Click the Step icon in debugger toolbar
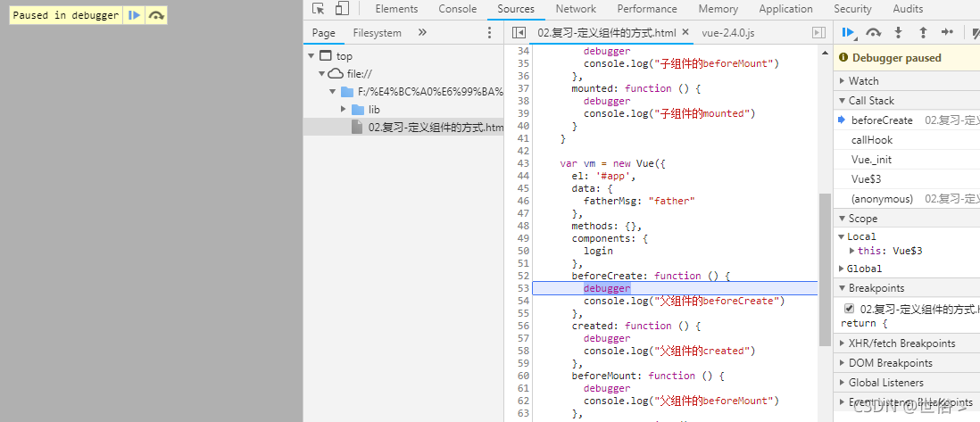The height and width of the screenshot is (422, 980). pos(948,32)
